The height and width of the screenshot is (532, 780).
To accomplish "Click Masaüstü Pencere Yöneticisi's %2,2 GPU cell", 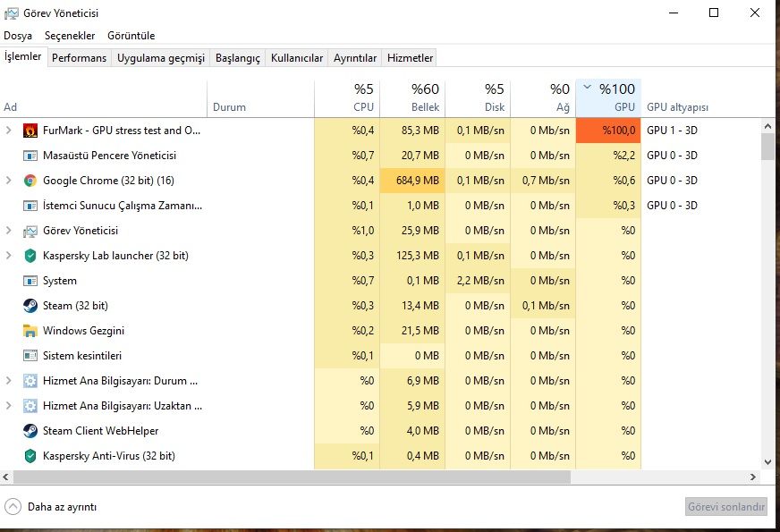I will tap(608, 156).
